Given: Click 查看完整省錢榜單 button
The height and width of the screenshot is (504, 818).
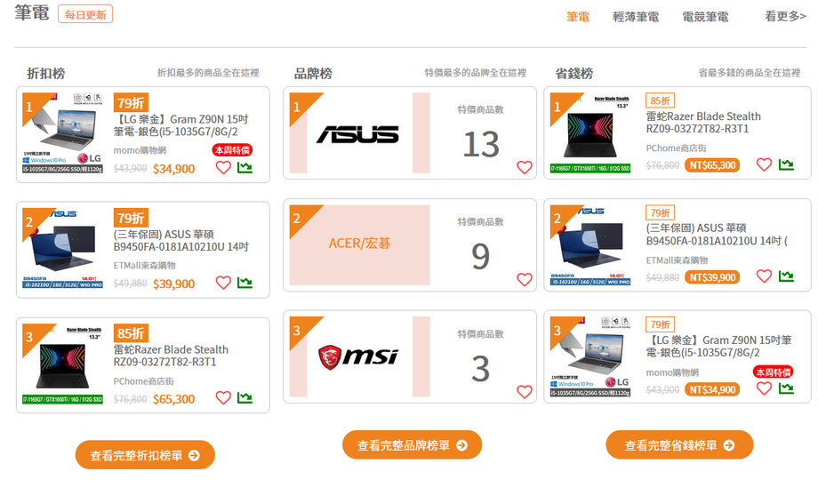Looking at the screenshot, I should 679,445.
